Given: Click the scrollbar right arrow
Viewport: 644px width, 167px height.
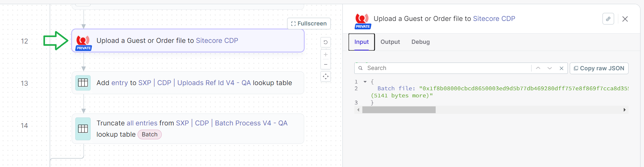Looking at the screenshot, I should pyautogui.click(x=624, y=110).
